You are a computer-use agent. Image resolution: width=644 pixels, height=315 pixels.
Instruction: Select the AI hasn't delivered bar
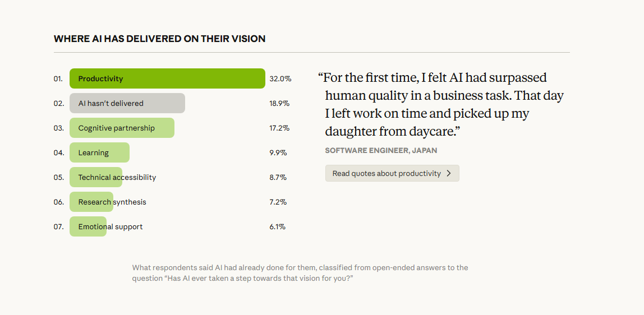(127, 103)
